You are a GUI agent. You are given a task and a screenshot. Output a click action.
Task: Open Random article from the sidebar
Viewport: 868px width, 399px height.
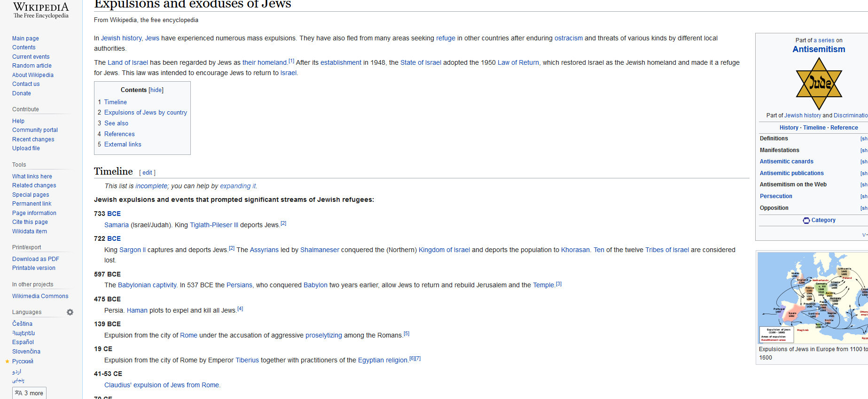[32, 66]
